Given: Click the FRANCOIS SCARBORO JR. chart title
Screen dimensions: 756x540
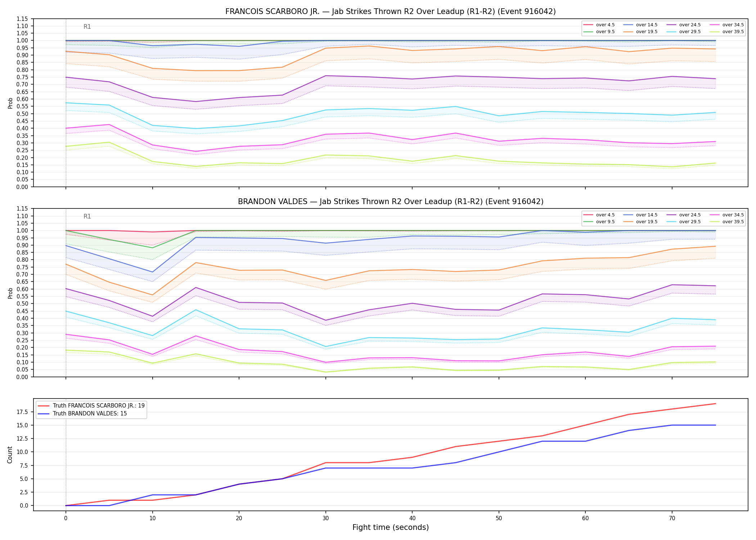Looking at the screenshot, I should [x=391, y=12].
